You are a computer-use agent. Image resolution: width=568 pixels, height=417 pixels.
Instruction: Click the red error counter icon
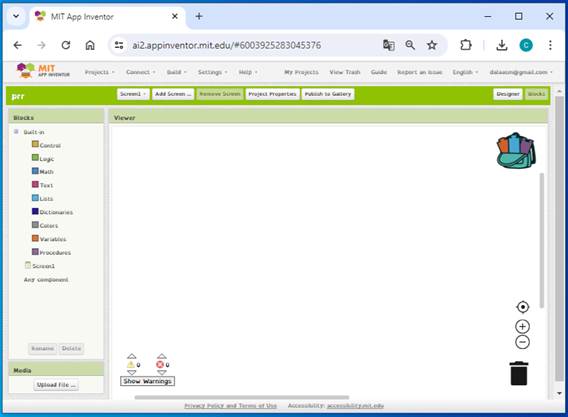tap(160, 364)
